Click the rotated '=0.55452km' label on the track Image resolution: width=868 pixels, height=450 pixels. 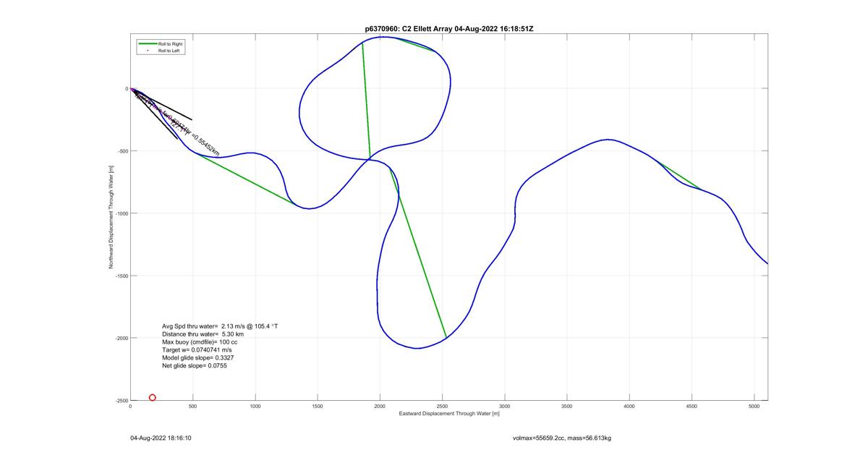(205, 145)
